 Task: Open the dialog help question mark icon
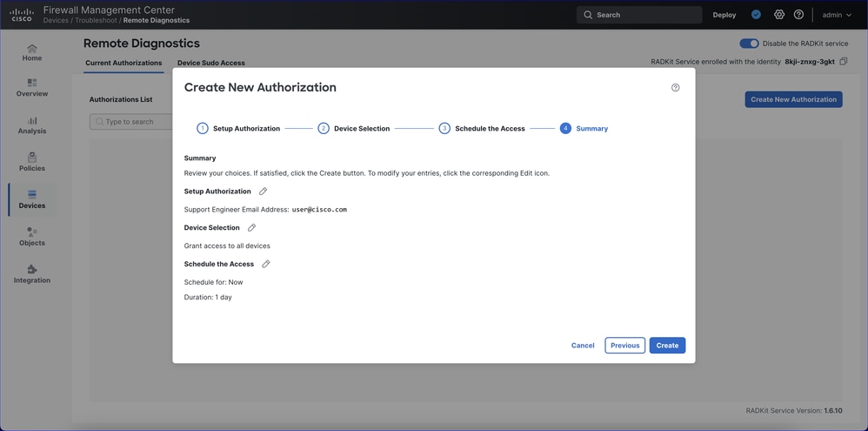[x=675, y=88]
